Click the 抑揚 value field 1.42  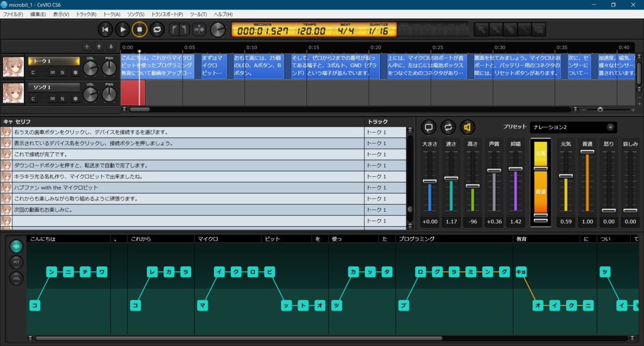(515, 221)
